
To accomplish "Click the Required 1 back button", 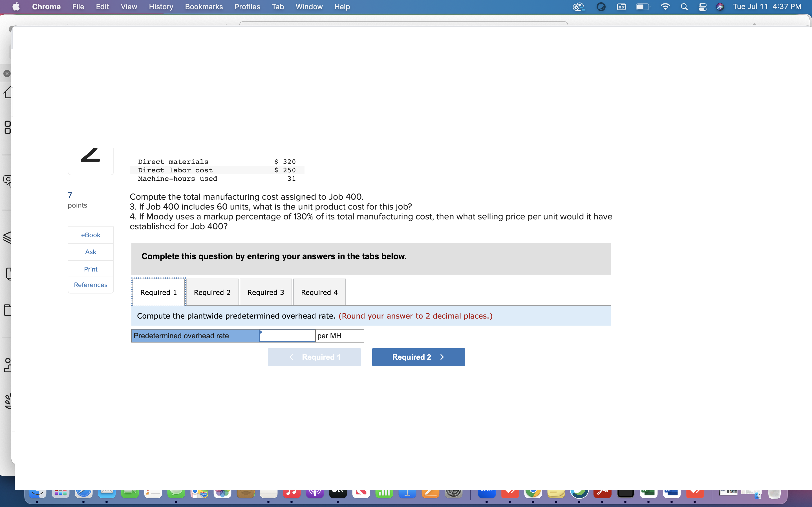I will coord(315,357).
